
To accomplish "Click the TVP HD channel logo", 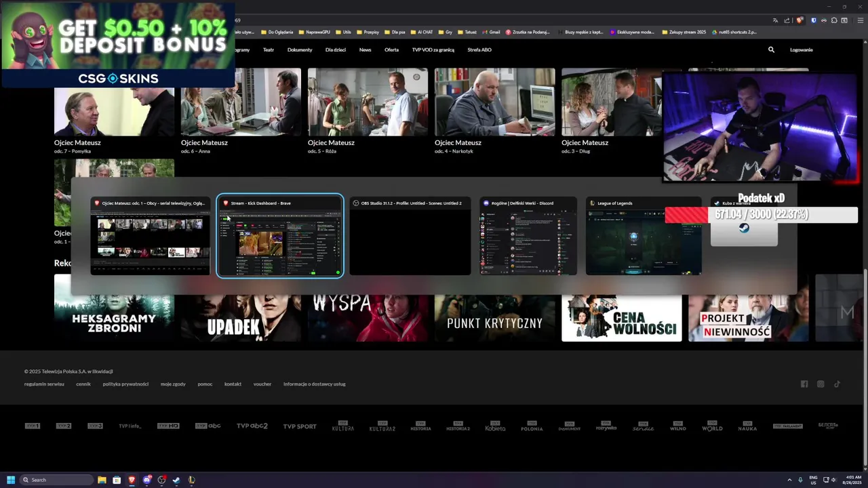I will point(168,426).
